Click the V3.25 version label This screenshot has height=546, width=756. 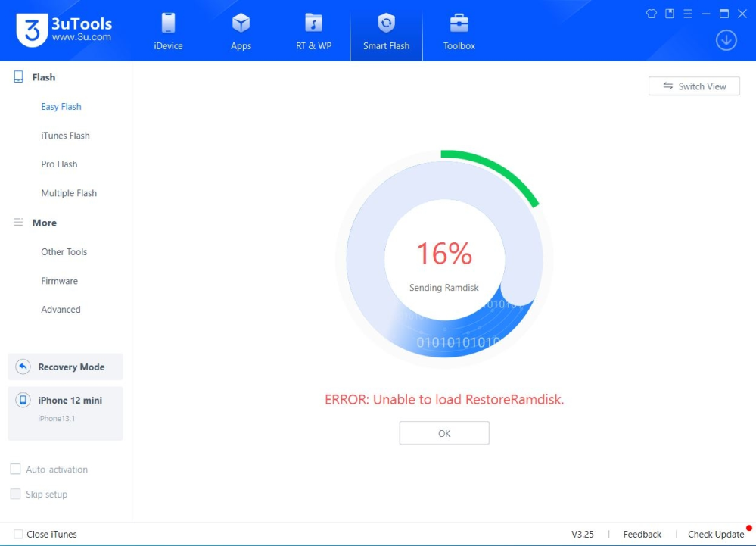[583, 534]
